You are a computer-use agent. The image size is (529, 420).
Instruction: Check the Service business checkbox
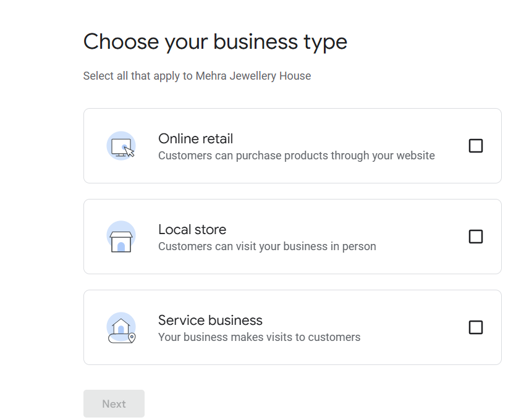pyautogui.click(x=476, y=327)
